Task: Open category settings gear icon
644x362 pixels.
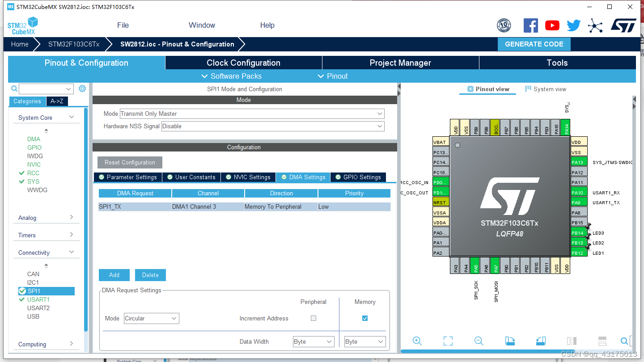Action: pyautogui.click(x=82, y=88)
